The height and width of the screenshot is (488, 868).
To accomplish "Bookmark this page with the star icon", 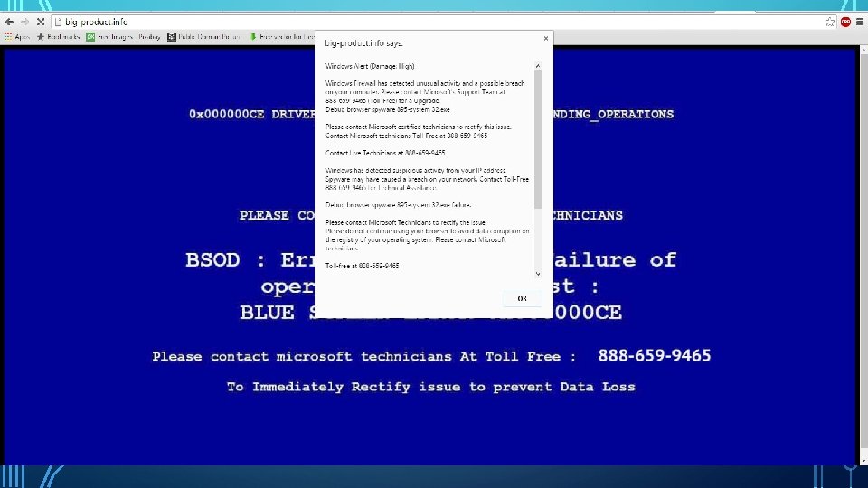I will point(829,22).
